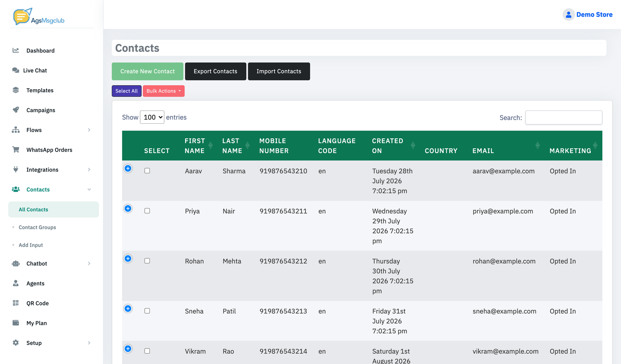Screen dimensions: 621x364
Task: Click the Flows sitemap icon
Action: tap(16, 130)
